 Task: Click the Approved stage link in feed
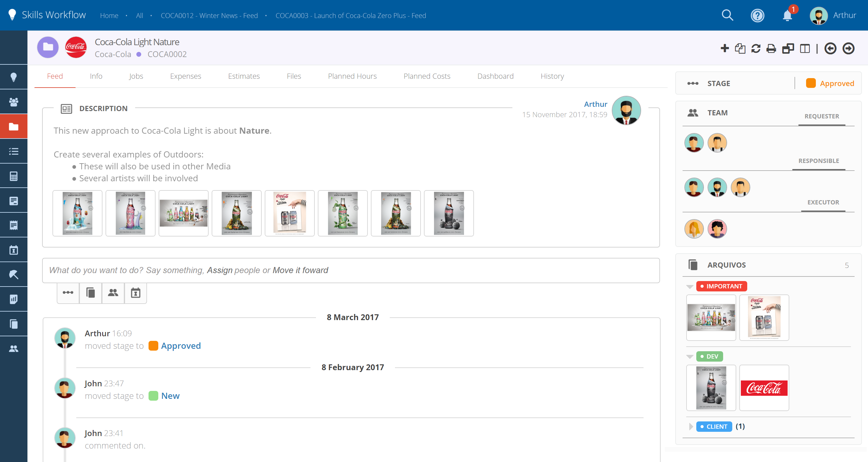click(x=181, y=346)
